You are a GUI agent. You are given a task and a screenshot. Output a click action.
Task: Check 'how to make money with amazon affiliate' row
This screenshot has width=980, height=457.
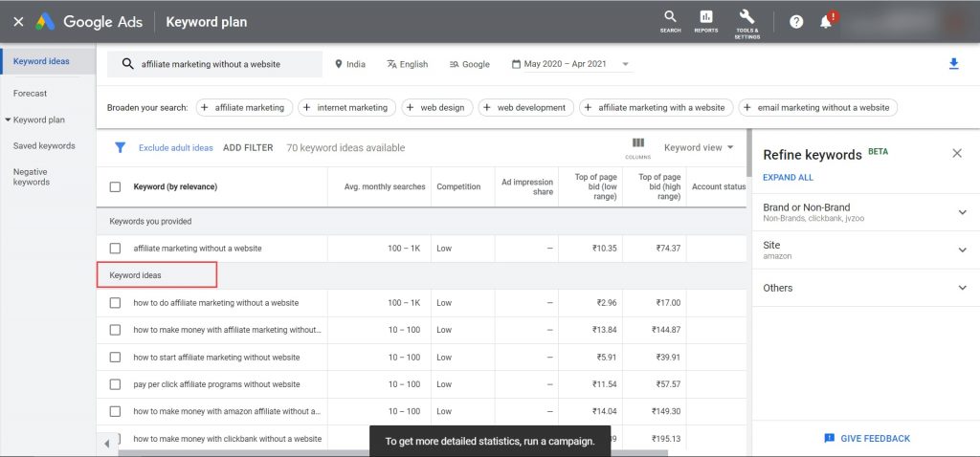coord(115,411)
